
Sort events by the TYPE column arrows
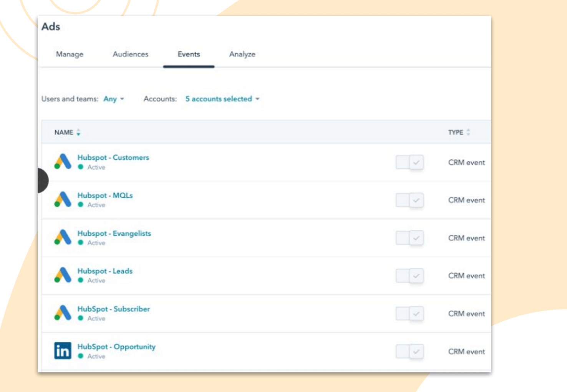tap(468, 133)
